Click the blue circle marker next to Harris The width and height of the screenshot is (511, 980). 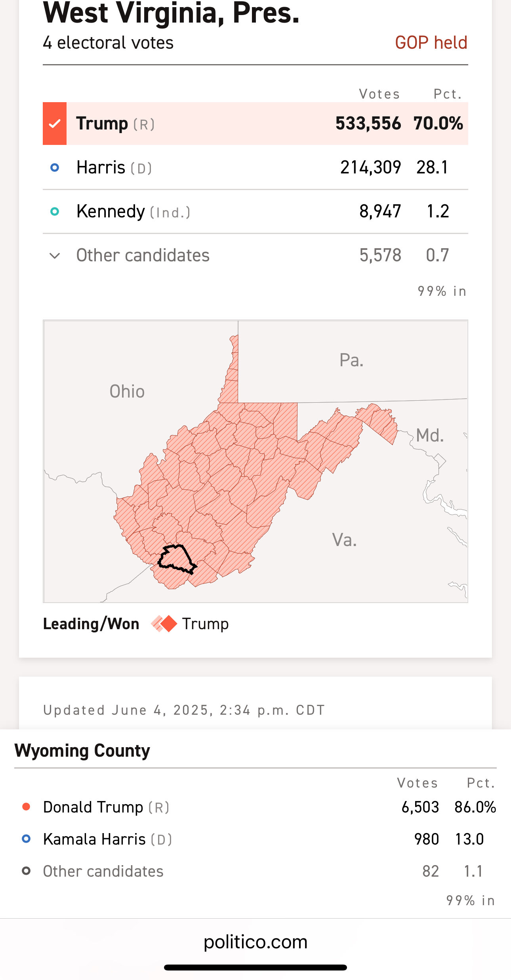(x=55, y=167)
